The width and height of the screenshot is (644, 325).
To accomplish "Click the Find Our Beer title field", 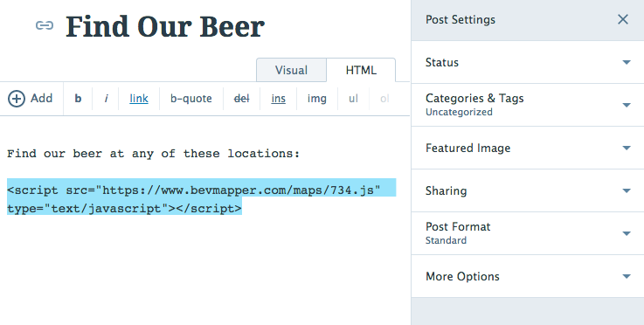I will [165, 27].
